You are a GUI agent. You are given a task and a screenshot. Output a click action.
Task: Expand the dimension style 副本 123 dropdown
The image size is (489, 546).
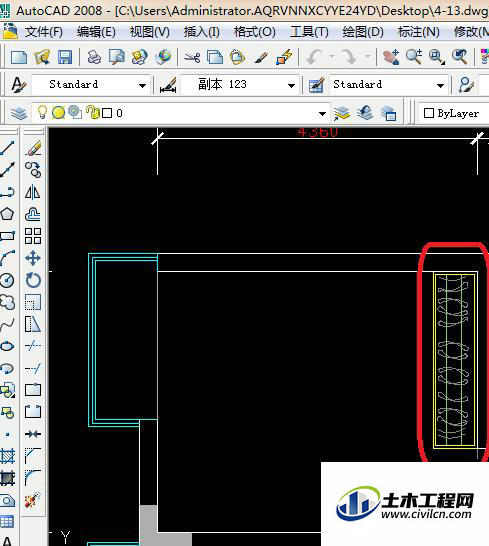click(291, 85)
